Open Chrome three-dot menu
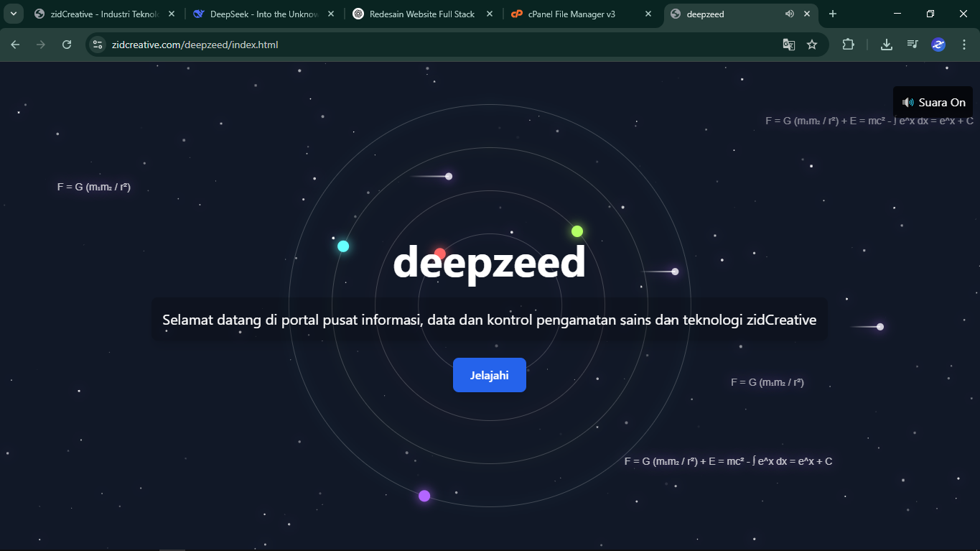Viewport: 980px width, 551px height. [964, 45]
